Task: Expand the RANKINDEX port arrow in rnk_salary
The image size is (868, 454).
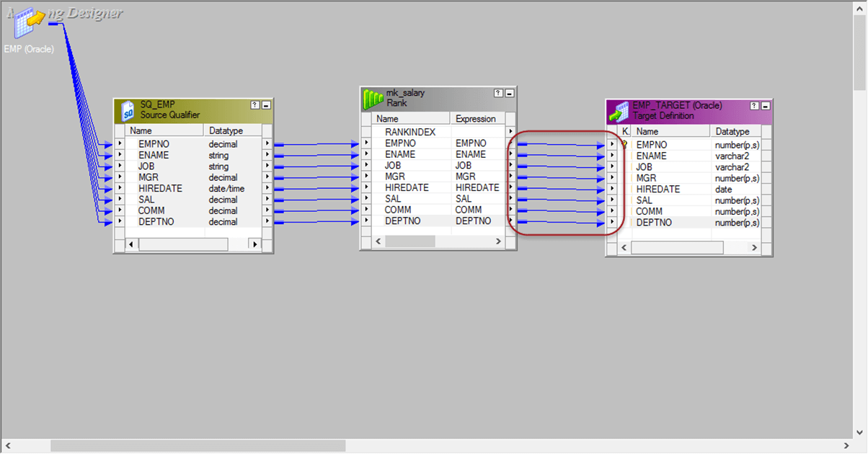Action: [x=510, y=131]
